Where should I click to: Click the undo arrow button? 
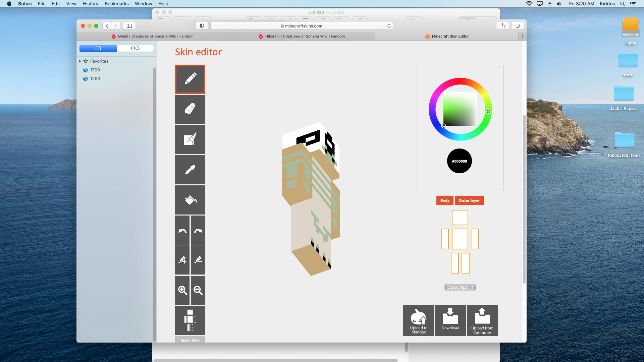[182, 230]
